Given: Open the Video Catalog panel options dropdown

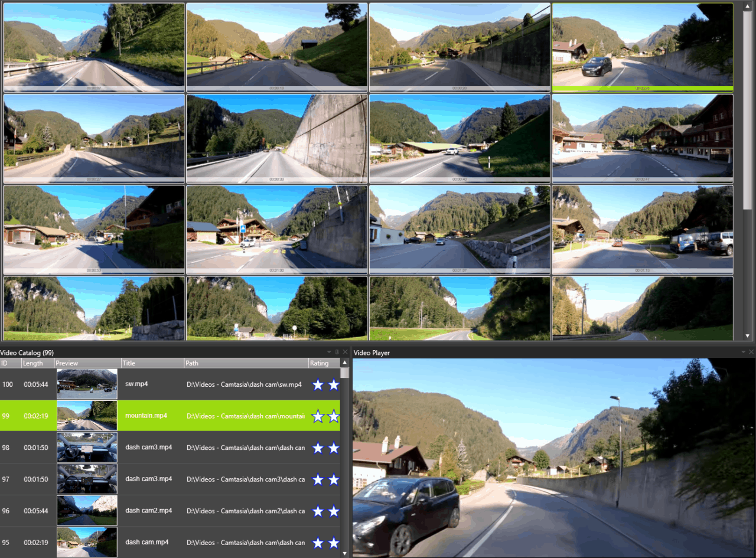Looking at the screenshot, I should tap(328, 352).
